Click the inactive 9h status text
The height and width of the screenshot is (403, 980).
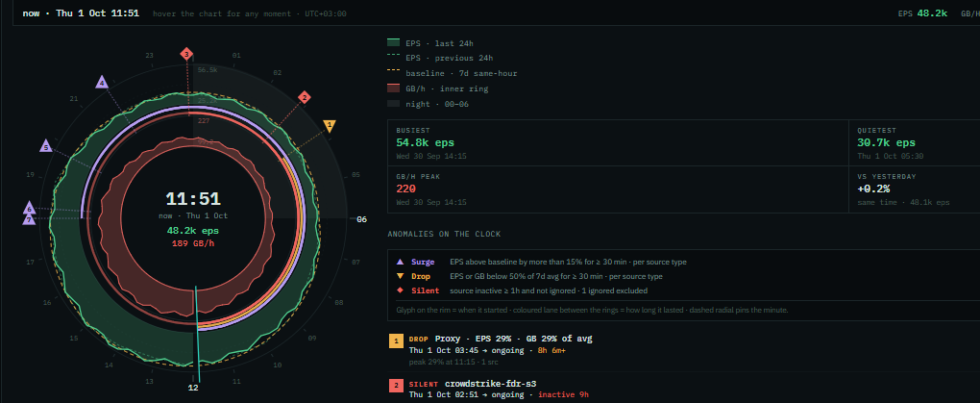[563, 395]
